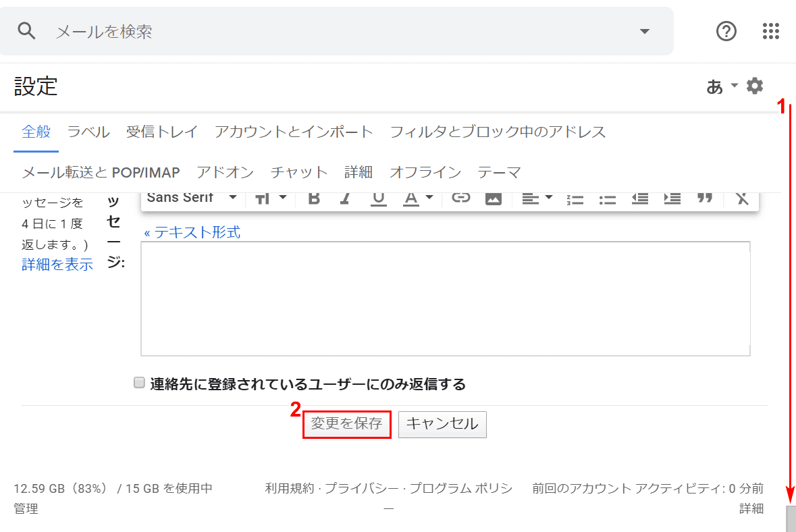Click inside the auto-reply message body

[445, 298]
